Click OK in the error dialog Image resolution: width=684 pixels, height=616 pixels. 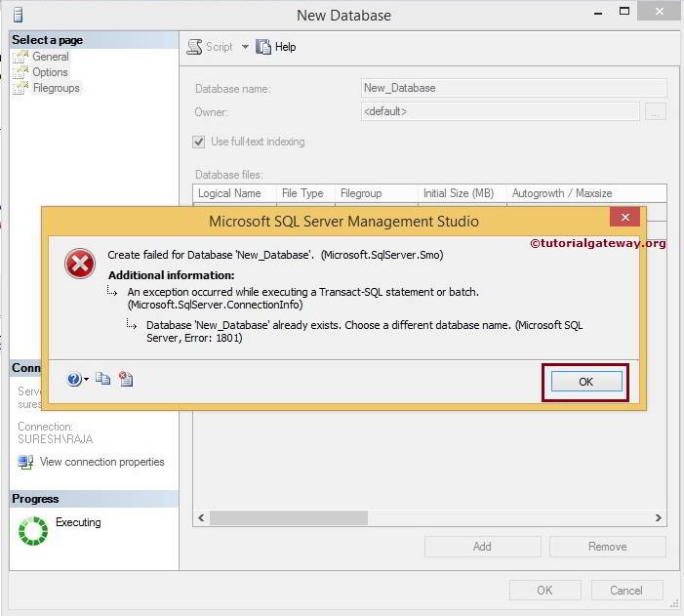[x=586, y=382]
